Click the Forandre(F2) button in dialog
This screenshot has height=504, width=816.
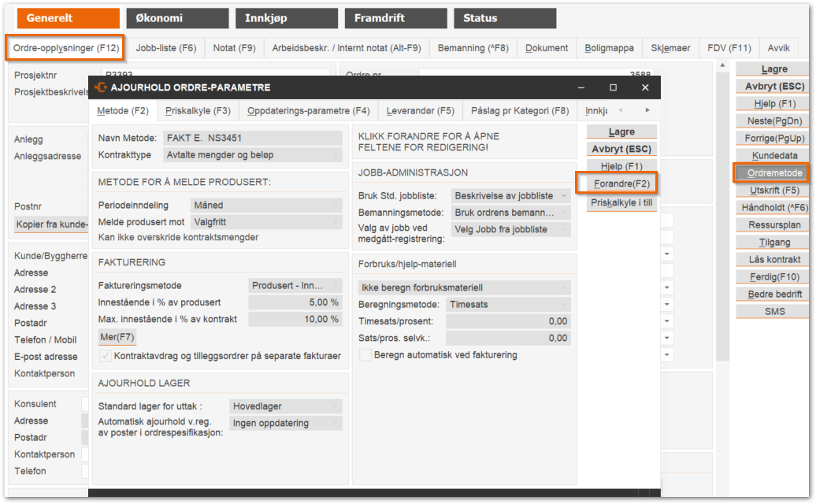[x=621, y=183]
